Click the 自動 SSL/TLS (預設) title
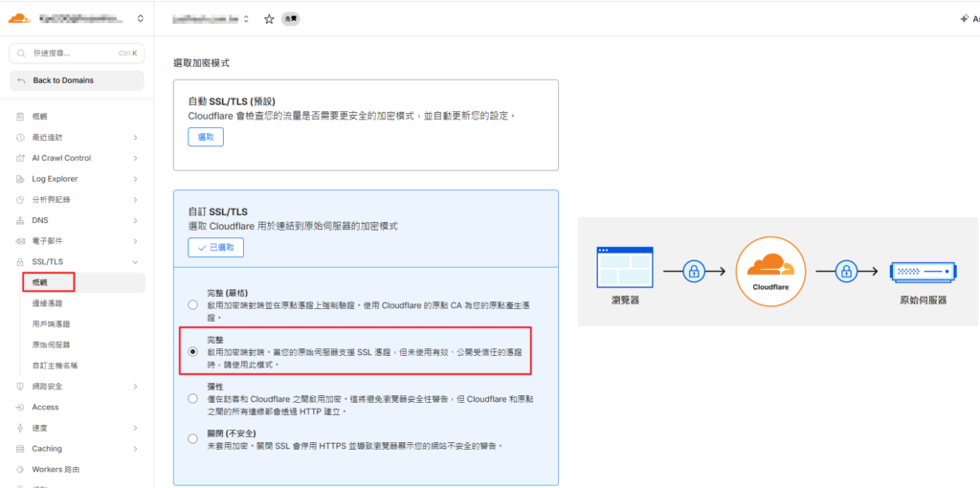980x488 pixels. 232,101
